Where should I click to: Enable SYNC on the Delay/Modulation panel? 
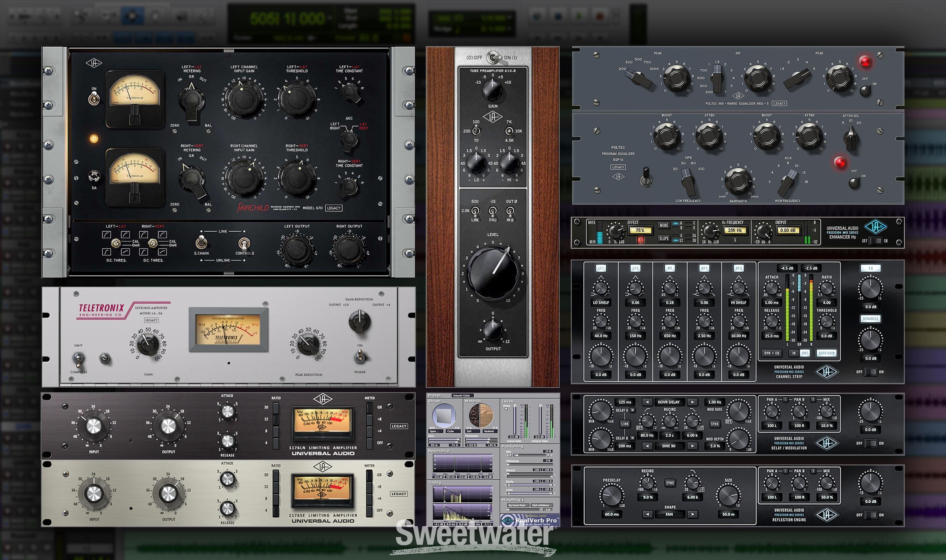715,424
